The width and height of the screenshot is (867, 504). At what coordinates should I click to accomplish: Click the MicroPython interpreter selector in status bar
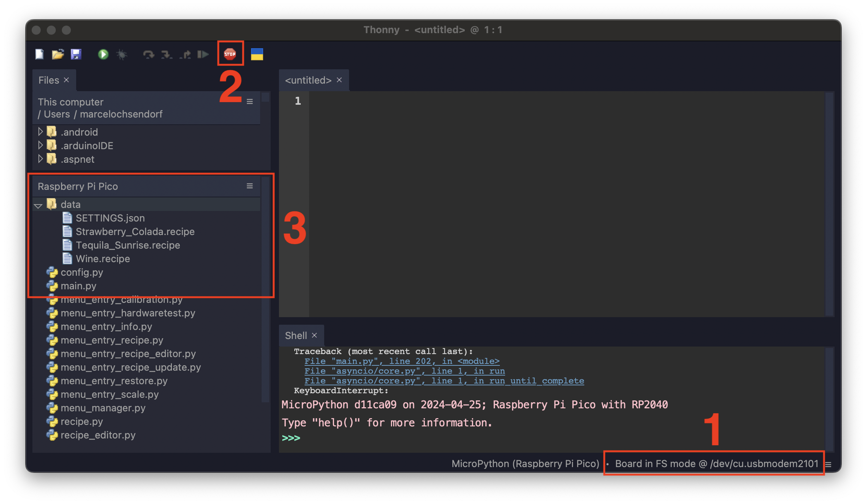tap(525, 464)
